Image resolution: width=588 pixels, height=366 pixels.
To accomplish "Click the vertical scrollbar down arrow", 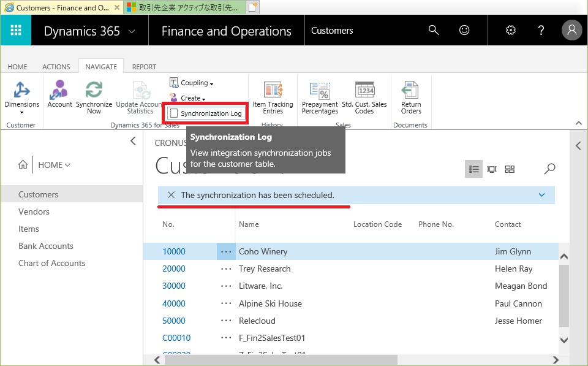I will (563, 340).
